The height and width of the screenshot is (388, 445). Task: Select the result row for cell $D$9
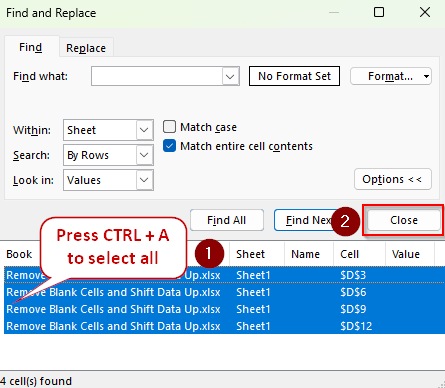point(224,309)
